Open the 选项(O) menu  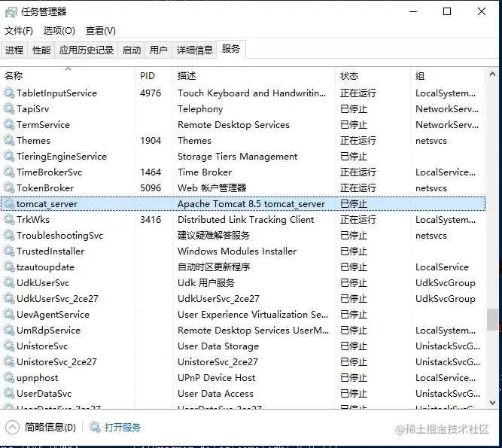pos(59,31)
